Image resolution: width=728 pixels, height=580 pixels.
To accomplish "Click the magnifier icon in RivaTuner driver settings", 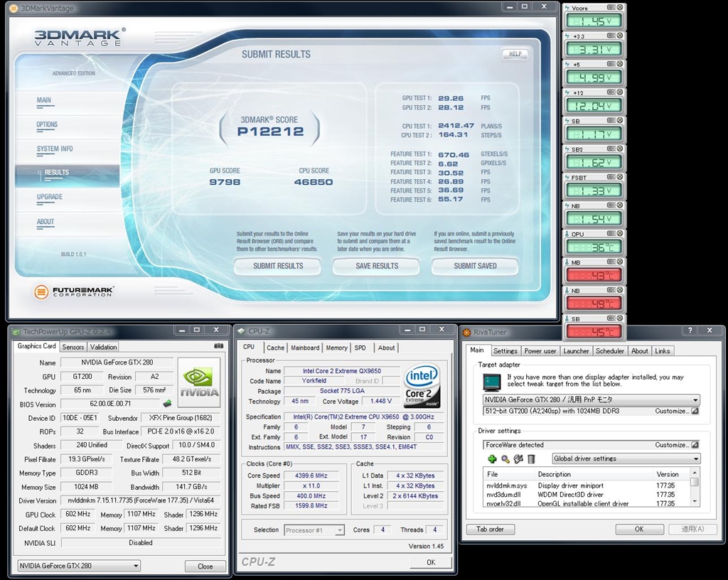I will [505, 459].
